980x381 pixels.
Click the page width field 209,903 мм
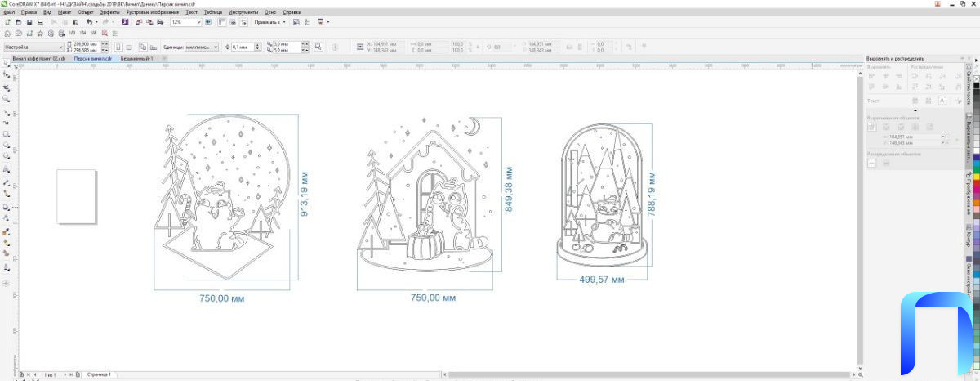coord(86,43)
